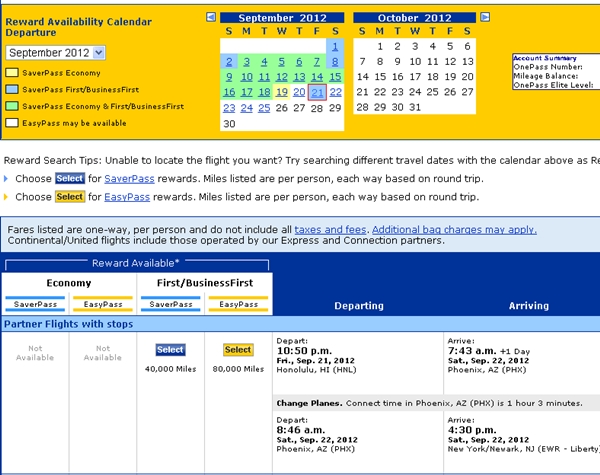Viewport: 600px width, 475px height.
Task: Select September 9 in the calendar
Action: [x=229, y=77]
